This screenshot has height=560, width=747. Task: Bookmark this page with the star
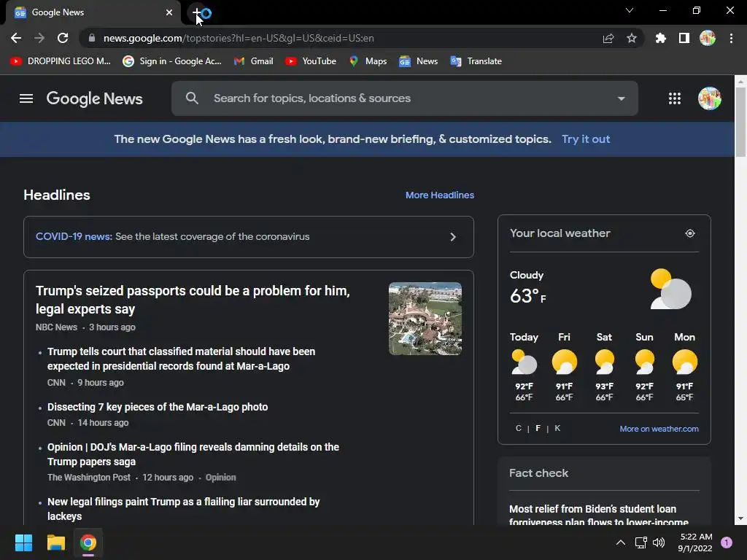[x=632, y=38]
